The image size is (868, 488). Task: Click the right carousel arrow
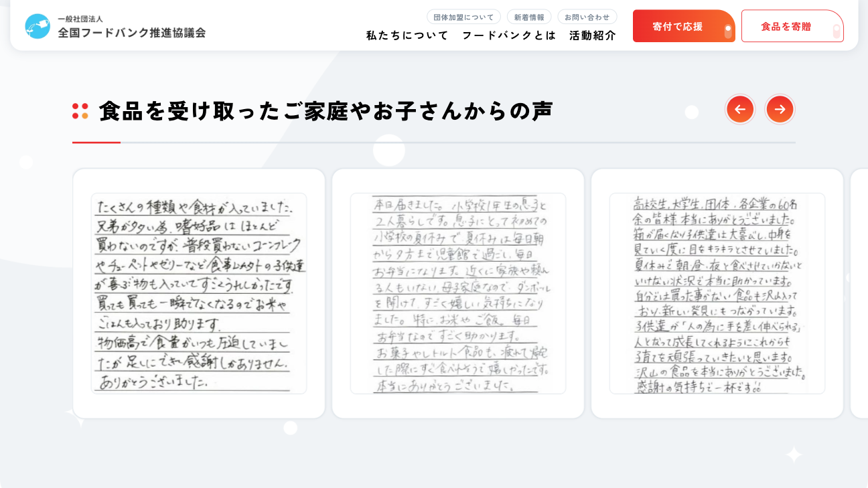pos(780,109)
